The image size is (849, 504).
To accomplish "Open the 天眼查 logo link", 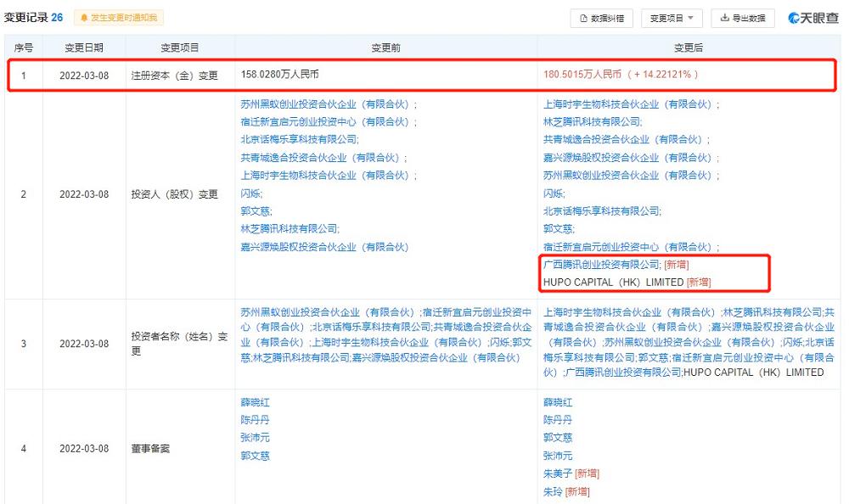I will (813, 18).
